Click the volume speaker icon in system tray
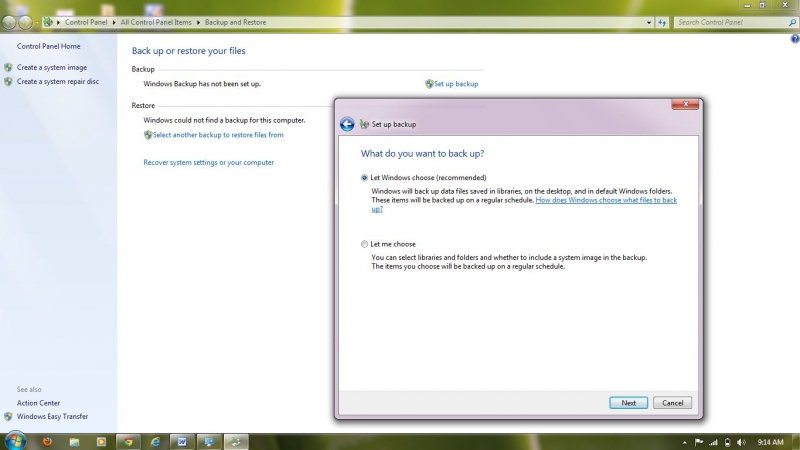The width and height of the screenshot is (800, 450). pos(741,441)
